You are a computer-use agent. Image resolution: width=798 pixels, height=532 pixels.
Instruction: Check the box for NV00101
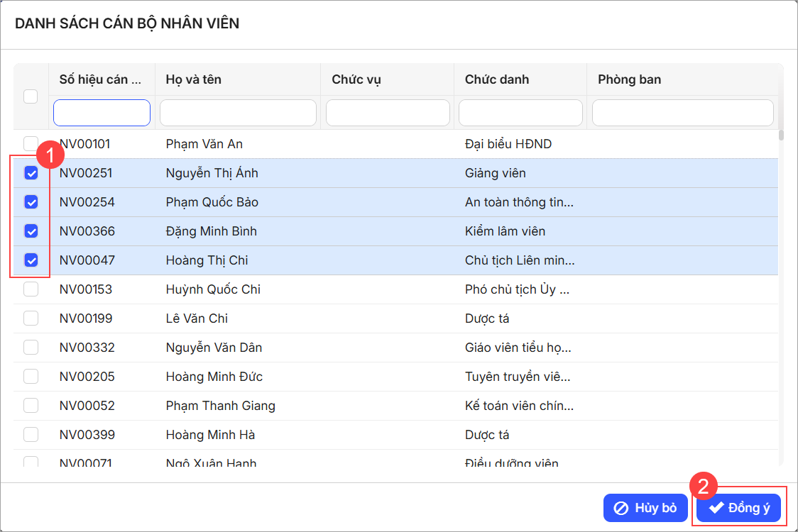click(31, 144)
